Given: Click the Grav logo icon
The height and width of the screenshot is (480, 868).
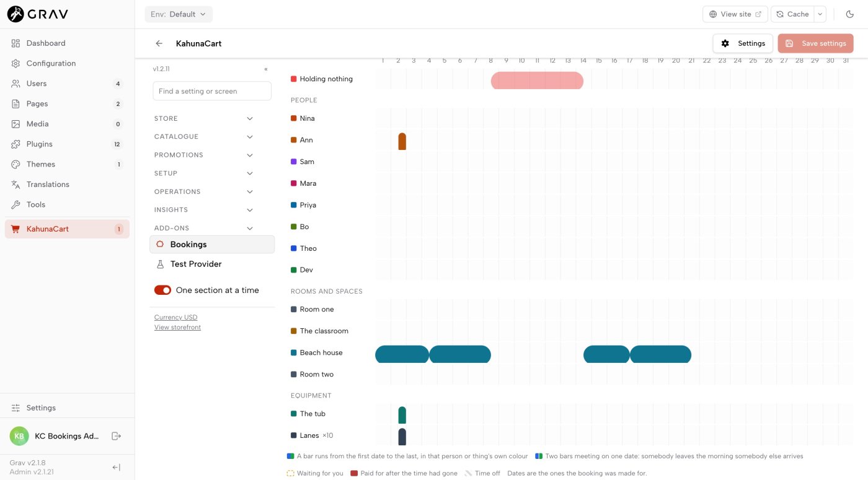Looking at the screenshot, I should point(15,14).
